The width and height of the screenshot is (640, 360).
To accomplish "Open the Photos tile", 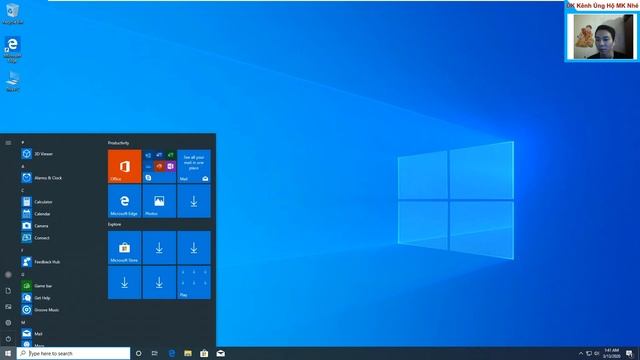I will [159, 201].
